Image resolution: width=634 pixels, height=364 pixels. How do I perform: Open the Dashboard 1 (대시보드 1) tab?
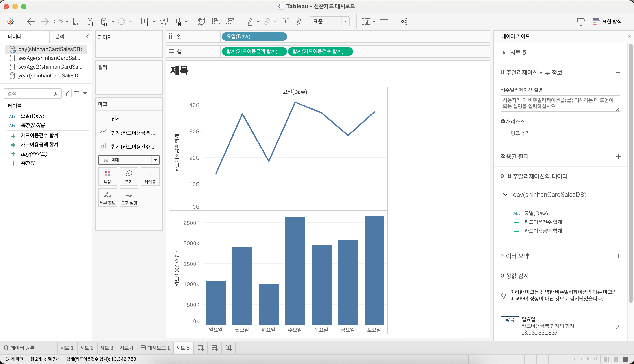tap(155, 348)
